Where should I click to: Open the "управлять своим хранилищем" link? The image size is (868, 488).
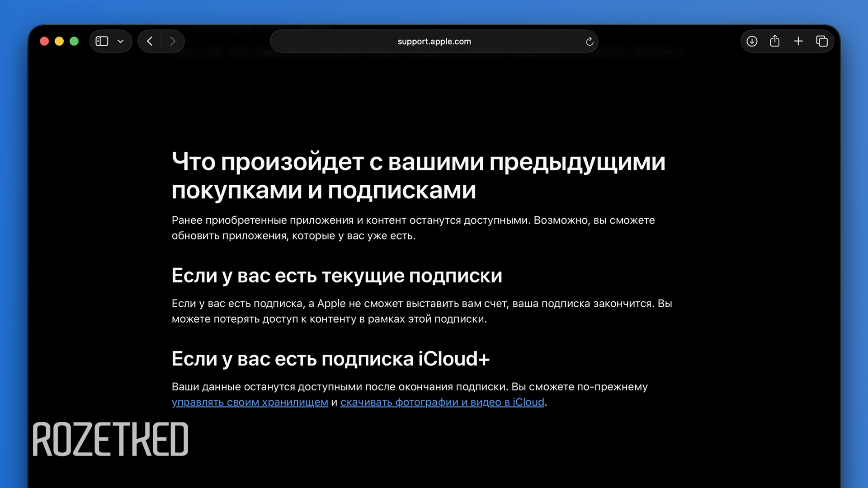[250, 402]
